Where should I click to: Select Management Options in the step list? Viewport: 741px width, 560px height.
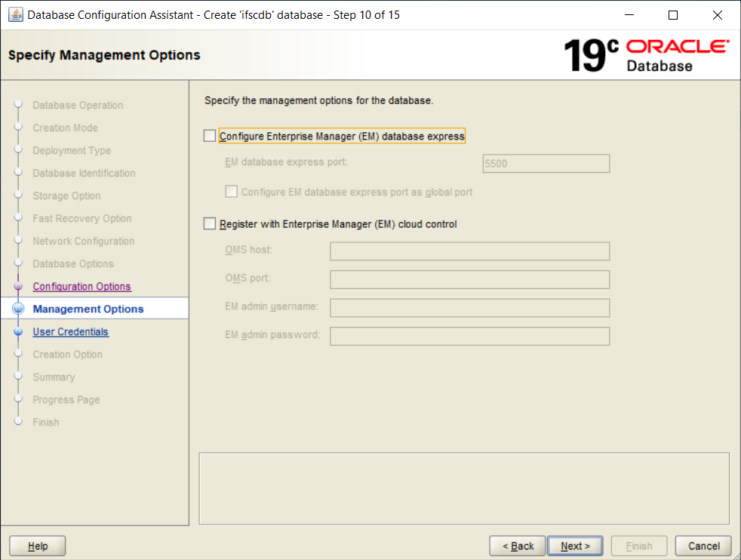pos(88,309)
